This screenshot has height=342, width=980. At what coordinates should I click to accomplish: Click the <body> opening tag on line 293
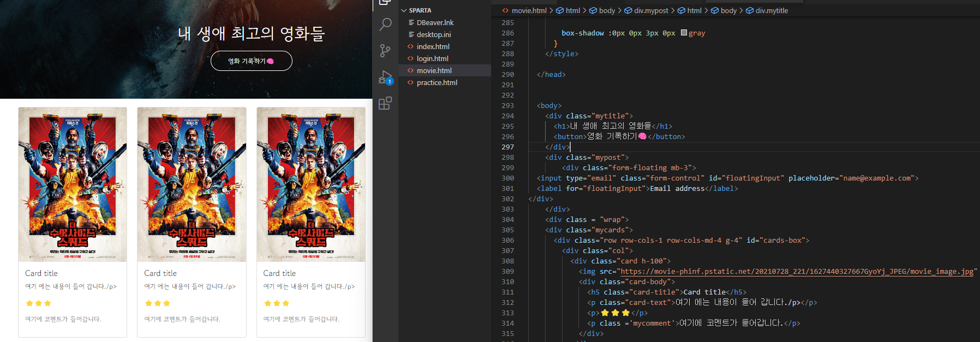(549, 105)
